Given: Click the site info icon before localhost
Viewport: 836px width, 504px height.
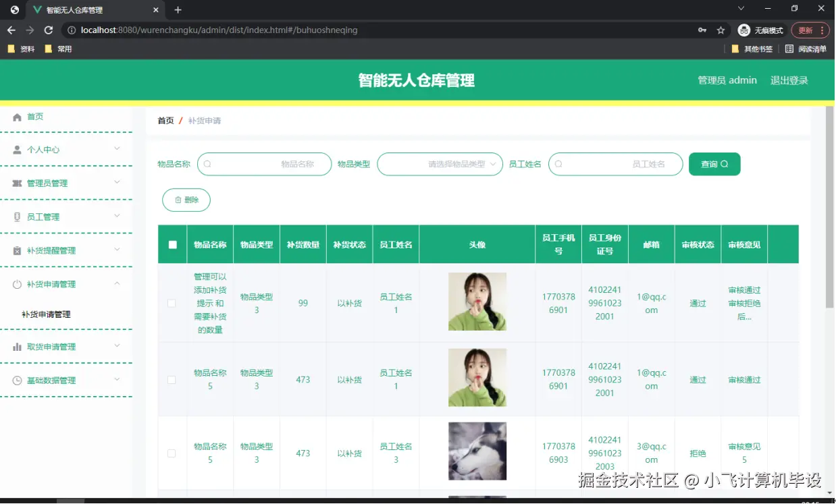Looking at the screenshot, I should click(71, 30).
